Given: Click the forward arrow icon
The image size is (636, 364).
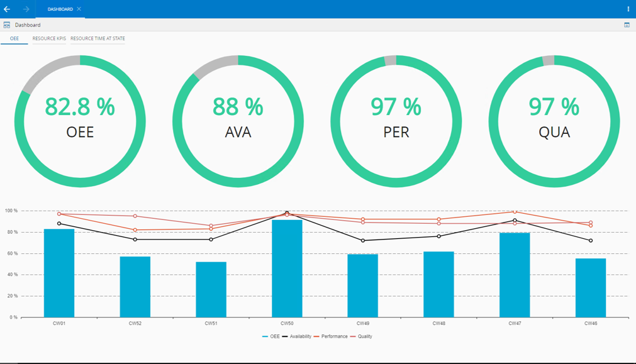Looking at the screenshot, I should click(x=26, y=9).
